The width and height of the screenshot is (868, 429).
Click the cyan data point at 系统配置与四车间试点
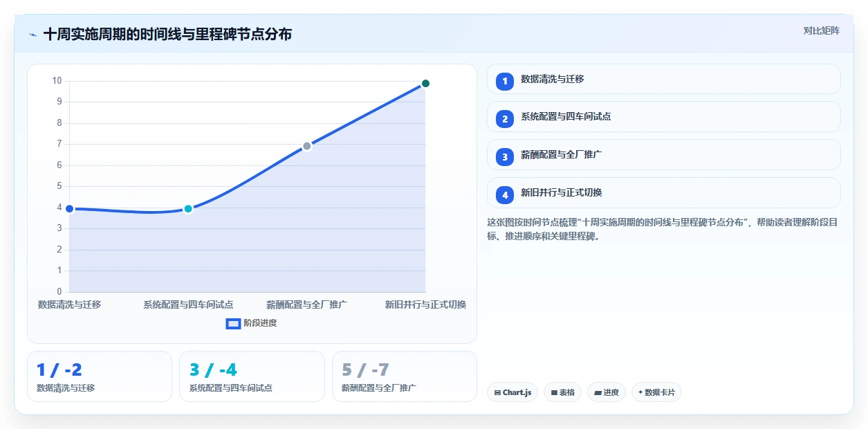pos(188,208)
